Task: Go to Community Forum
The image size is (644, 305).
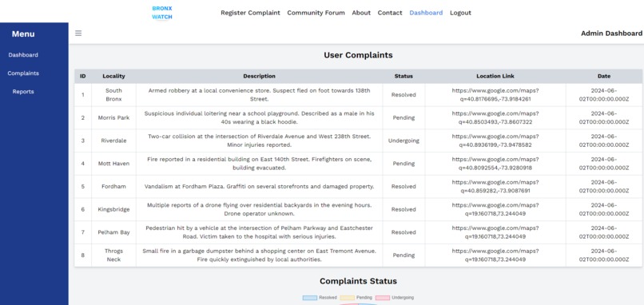Action: pos(316,13)
